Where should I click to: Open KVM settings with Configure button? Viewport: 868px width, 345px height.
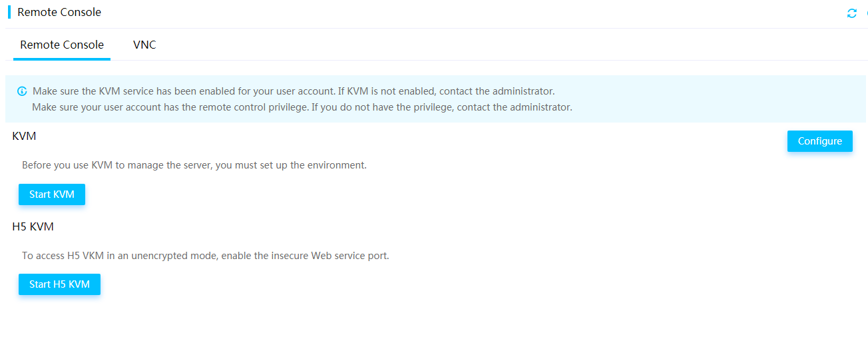click(x=820, y=141)
